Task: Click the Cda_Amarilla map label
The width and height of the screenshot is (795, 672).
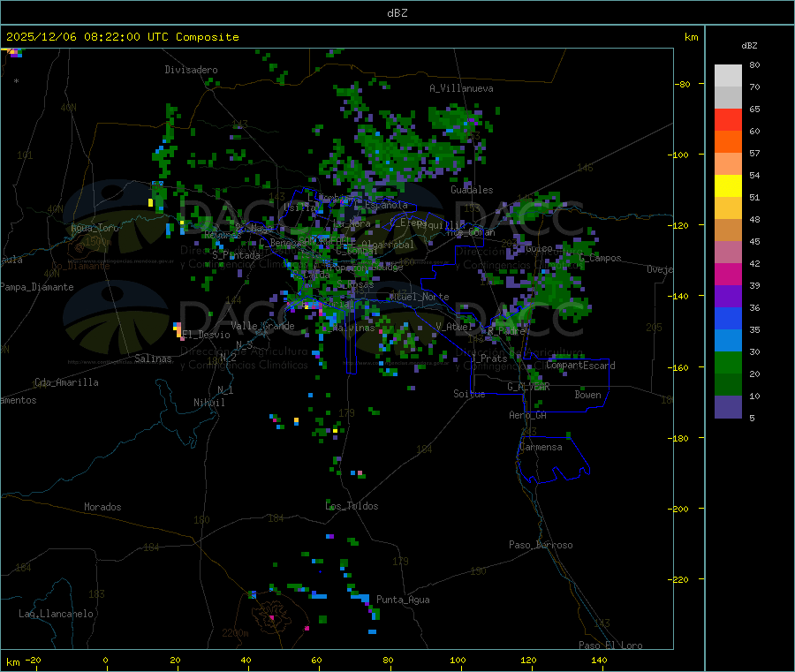Action: [66, 382]
